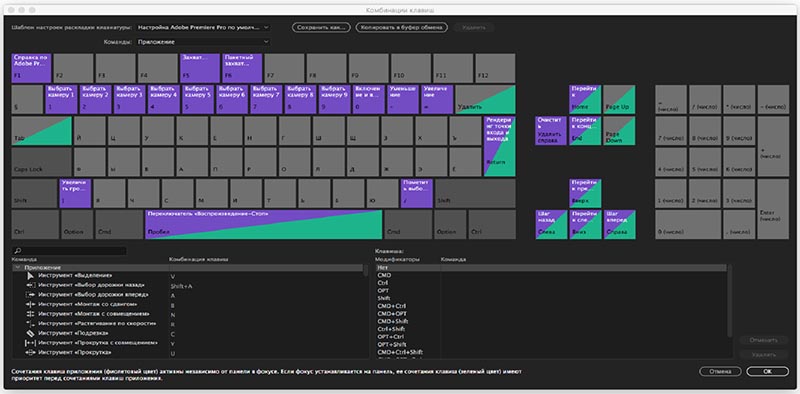
Task: Click the equals key for zoom in
Action: point(437,100)
